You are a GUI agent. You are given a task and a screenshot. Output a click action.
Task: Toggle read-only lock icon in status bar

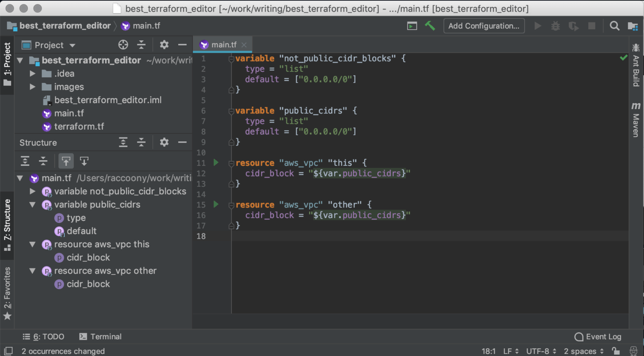click(x=616, y=350)
